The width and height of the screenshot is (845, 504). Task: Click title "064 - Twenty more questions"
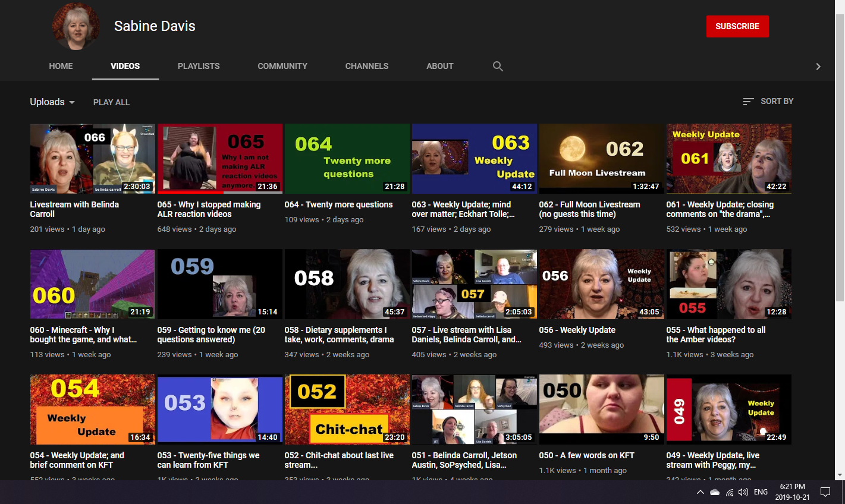coord(338,204)
